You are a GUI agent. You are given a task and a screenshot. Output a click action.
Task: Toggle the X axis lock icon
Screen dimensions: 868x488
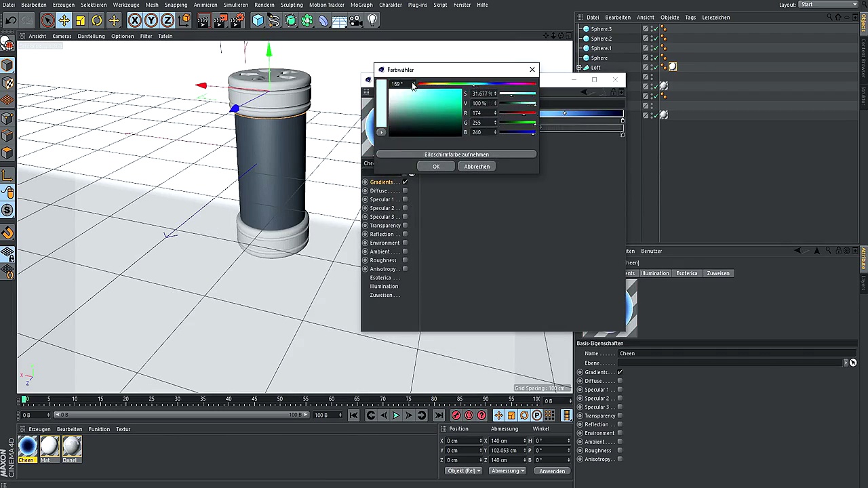[x=134, y=21]
